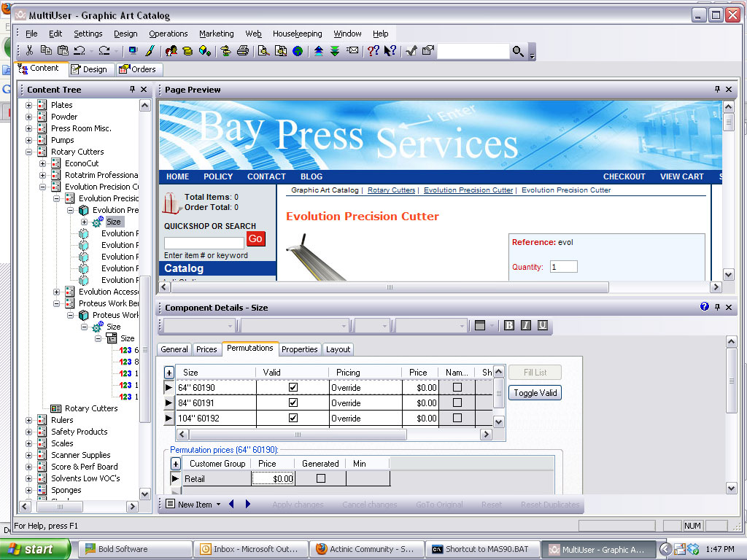Click the Cut scissors toolbar icon
The width and height of the screenshot is (747, 560).
pyautogui.click(x=29, y=51)
